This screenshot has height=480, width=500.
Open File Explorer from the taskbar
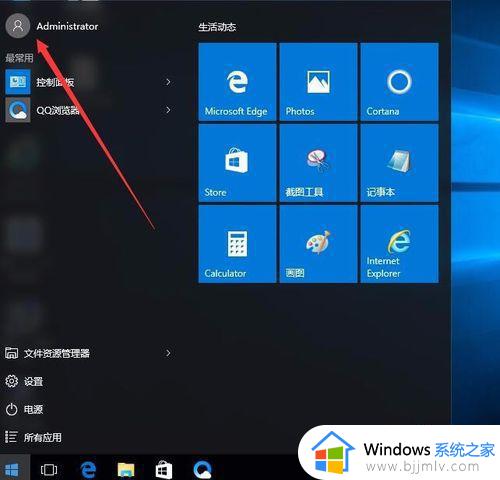point(126,470)
